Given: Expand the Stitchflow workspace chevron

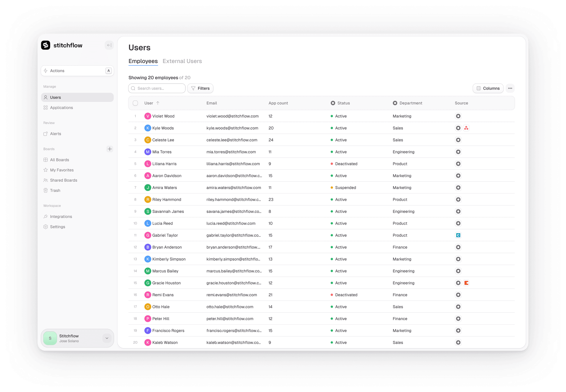Looking at the screenshot, I should tap(107, 338).
